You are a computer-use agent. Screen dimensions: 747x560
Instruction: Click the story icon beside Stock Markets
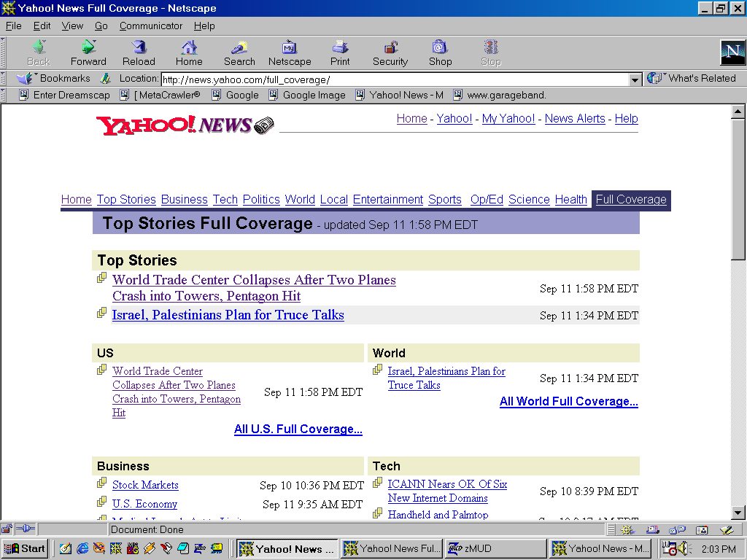coord(101,483)
